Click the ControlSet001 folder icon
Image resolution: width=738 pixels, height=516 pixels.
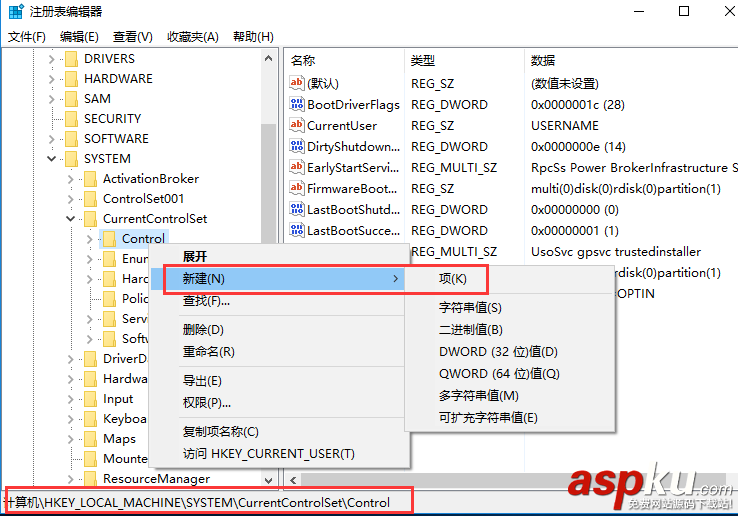point(90,199)
